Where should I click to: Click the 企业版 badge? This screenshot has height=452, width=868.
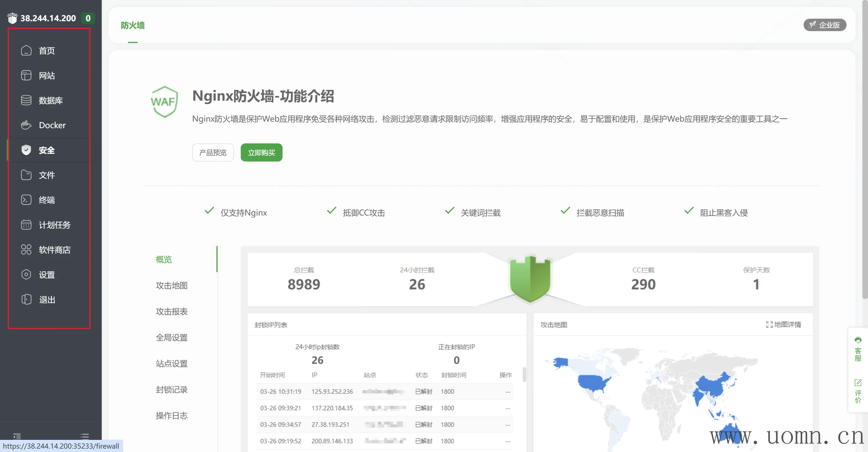pos(824,25)
